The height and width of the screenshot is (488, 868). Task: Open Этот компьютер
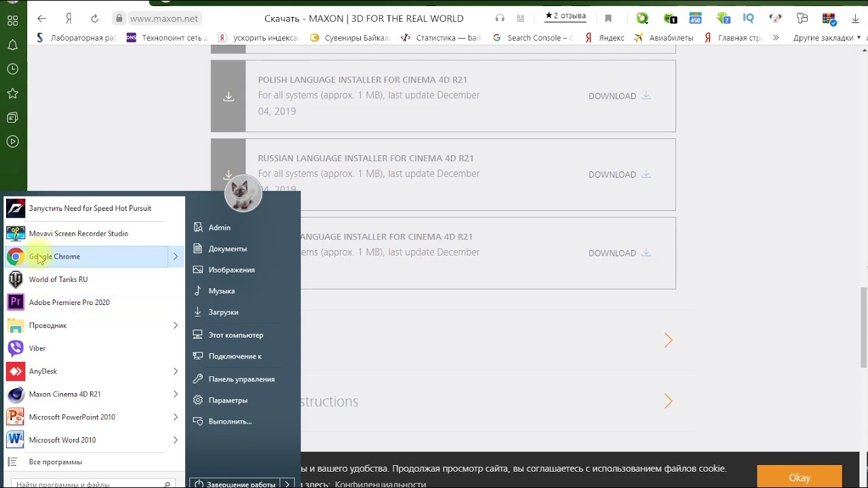click(x=235, y=335)
